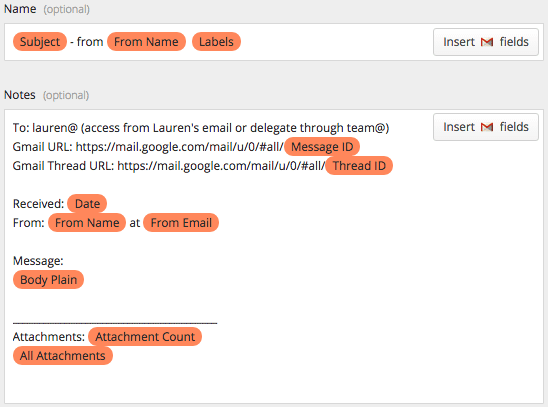
Task: Click in the Name input field empty area
Action: pos(336,42)
